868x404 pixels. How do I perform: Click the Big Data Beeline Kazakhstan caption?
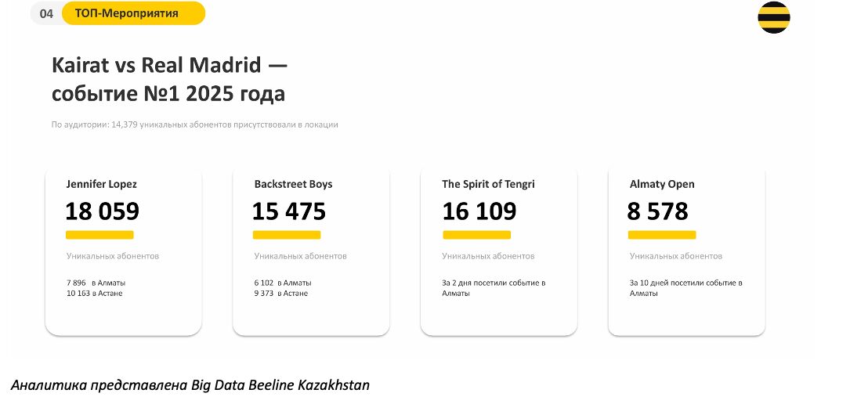190,385
